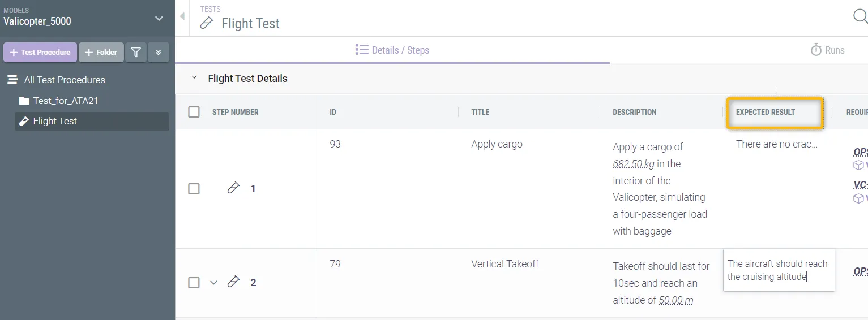
Task: Click the search magnifier icon
Action: (x=860, y=17)
